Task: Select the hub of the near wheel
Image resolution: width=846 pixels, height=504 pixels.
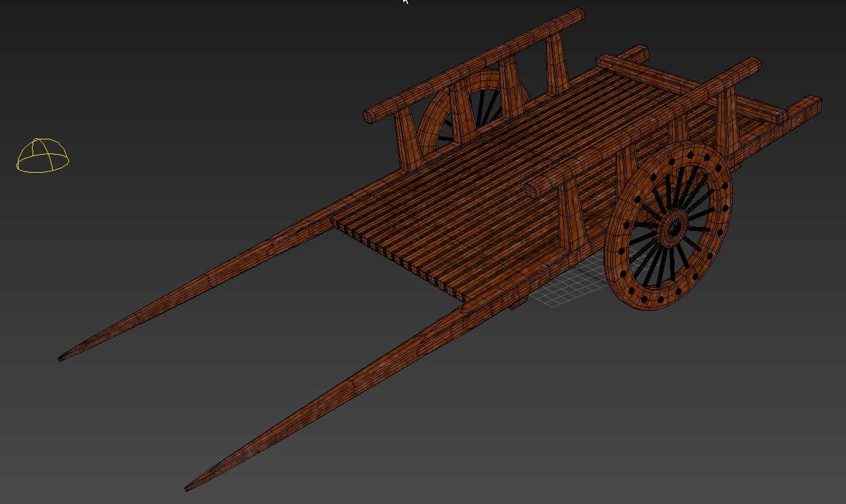Action: 673,227
